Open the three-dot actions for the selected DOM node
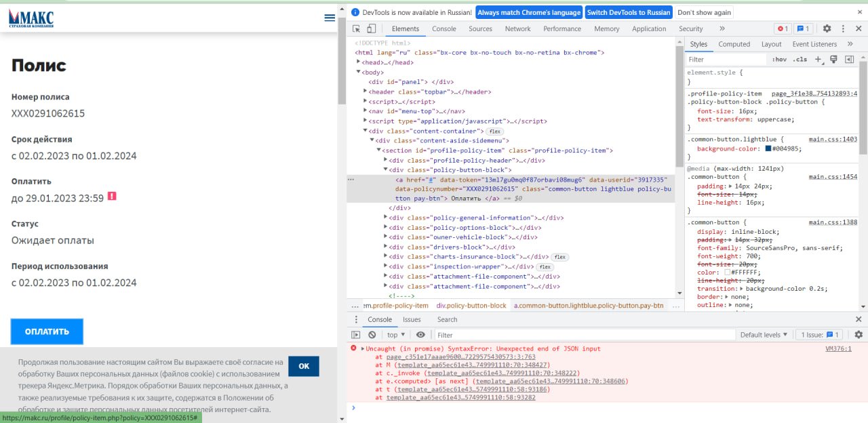The width and height of the screenshot is (868, 423). click(351, 180)
